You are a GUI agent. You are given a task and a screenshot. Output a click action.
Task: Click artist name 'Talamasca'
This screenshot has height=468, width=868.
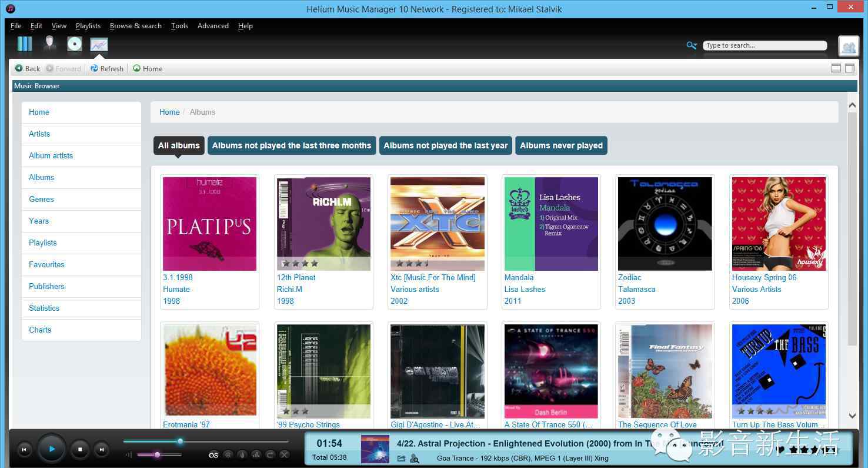pyautogui.click(x=637, y=289)
